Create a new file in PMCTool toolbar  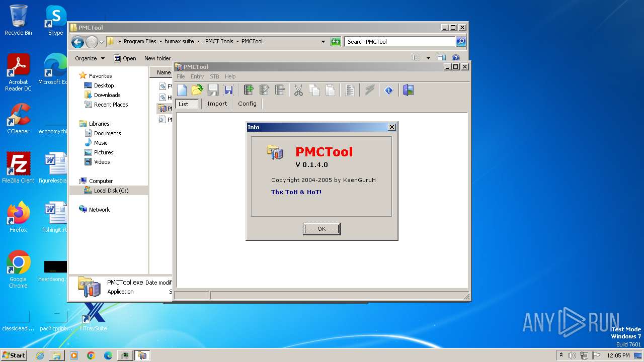pos(182,90)
